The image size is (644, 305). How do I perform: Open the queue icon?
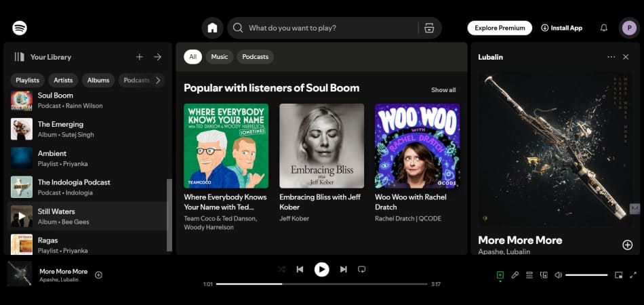coord(529,275)
